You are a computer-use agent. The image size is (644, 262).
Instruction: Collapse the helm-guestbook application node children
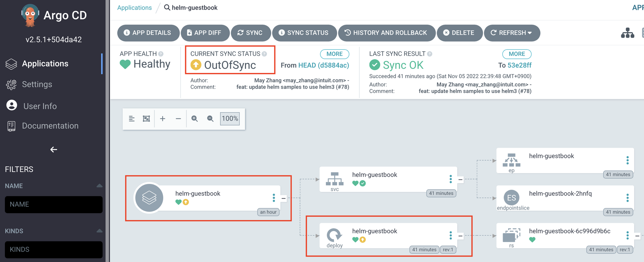tap(283, 198)
